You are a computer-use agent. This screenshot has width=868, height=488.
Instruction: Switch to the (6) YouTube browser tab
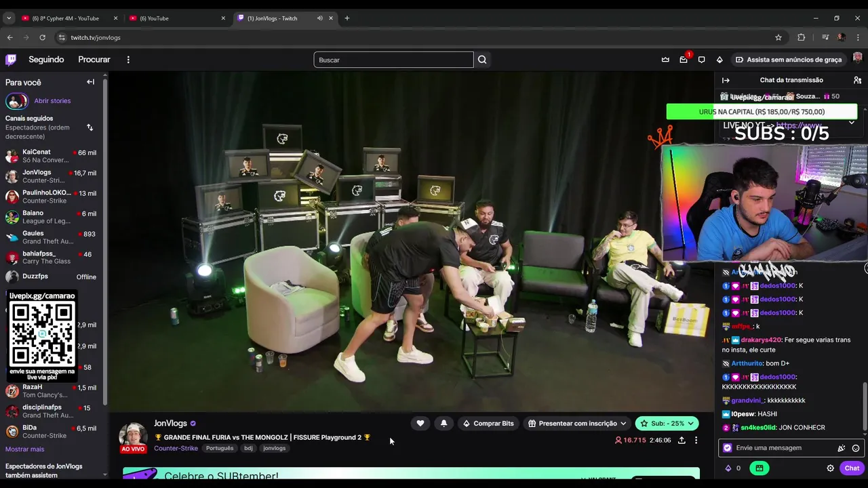point(178,18)
